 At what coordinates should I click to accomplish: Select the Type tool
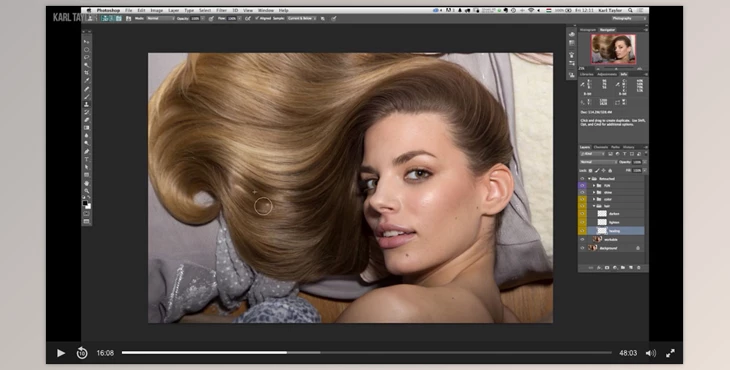[87, 159]
